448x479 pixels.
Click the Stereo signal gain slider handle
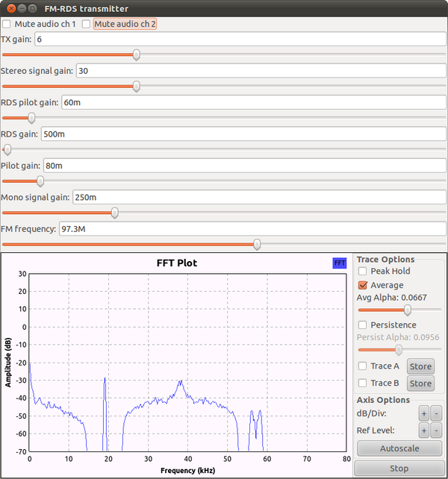[137, 86]
